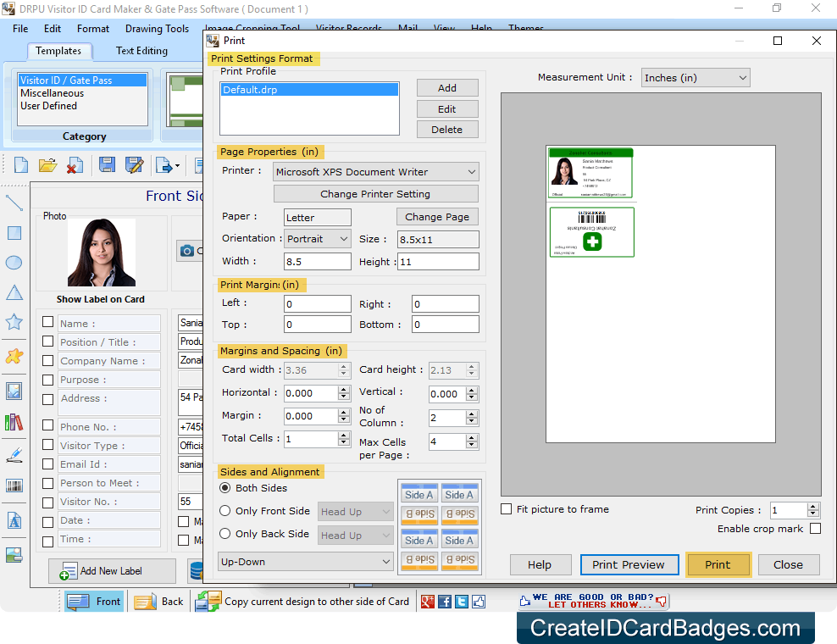This screenshot has width=837, height=644.
Task: Select the Barcode tool
Action: tap(14, 486)
